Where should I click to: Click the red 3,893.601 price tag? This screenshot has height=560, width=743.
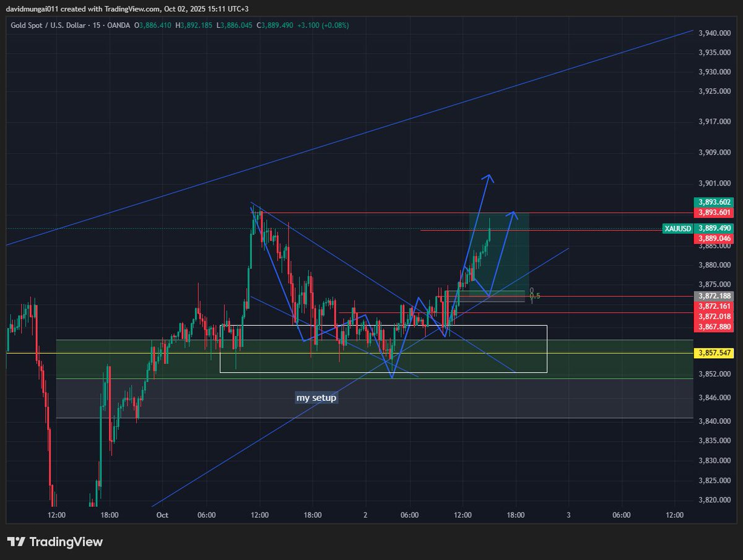click(715, 213)
